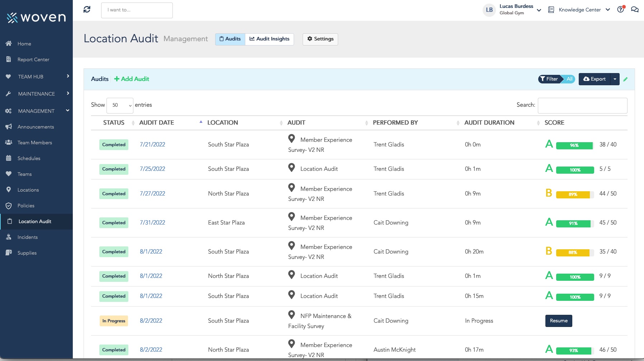Click the In Progress status badge for 8/2/2022
Screen dimensions: 644x361
[114, 321]
